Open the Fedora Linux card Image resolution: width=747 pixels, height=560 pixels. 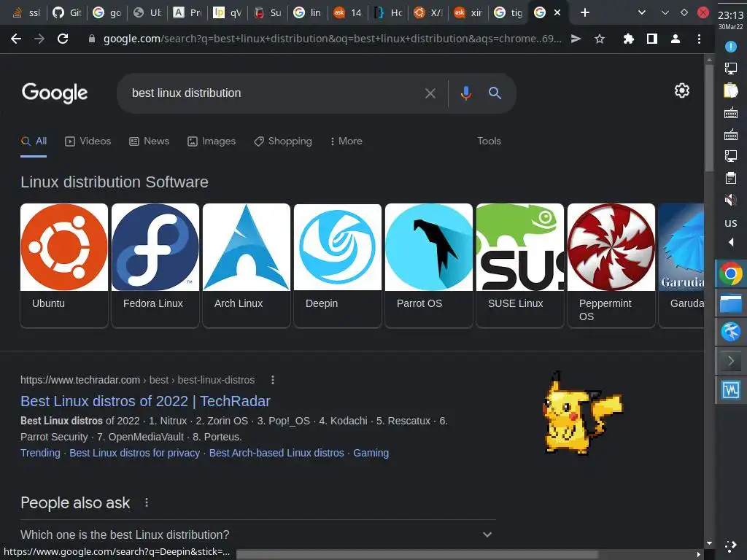155,265
